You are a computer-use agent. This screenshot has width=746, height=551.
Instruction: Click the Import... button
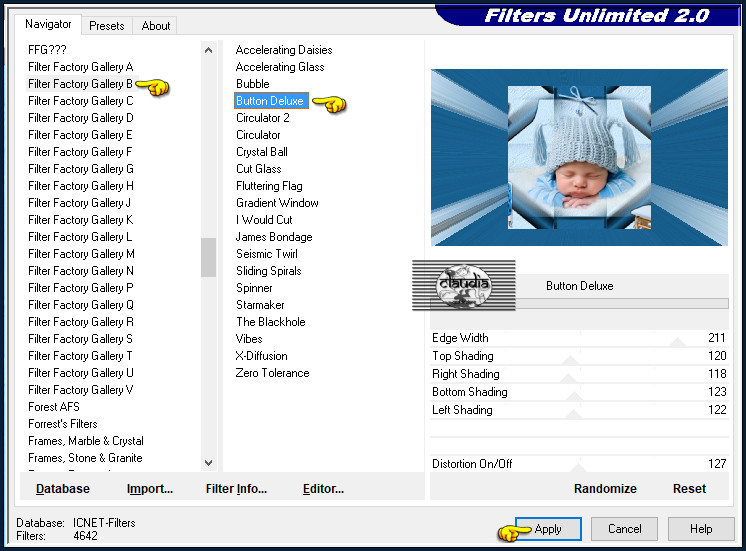[150, 489]
